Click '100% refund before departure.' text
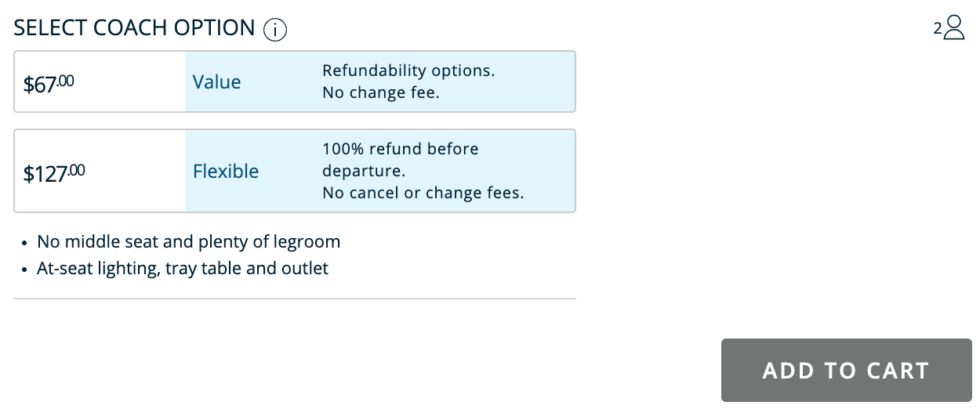Screen dimensions: 980x420 (400, 159)
